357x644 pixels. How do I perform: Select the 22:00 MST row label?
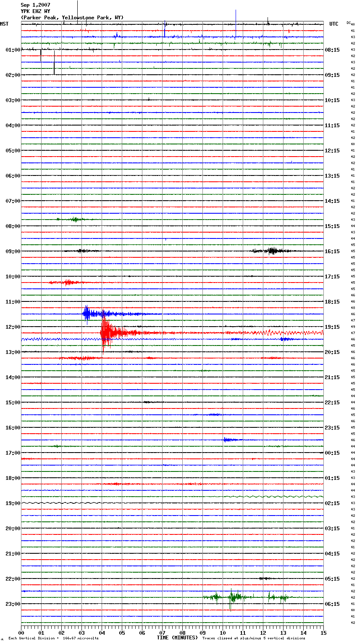[x=13, y=579]
